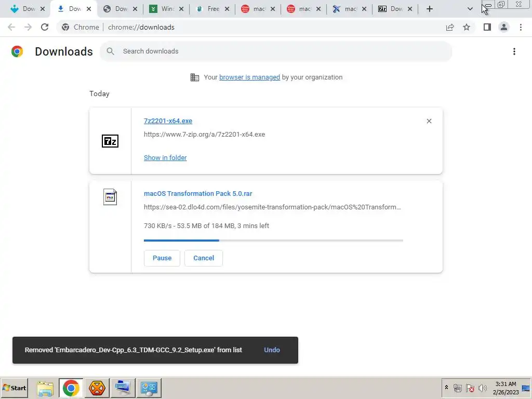Reload the downloads page

click(x=45, y=27)
